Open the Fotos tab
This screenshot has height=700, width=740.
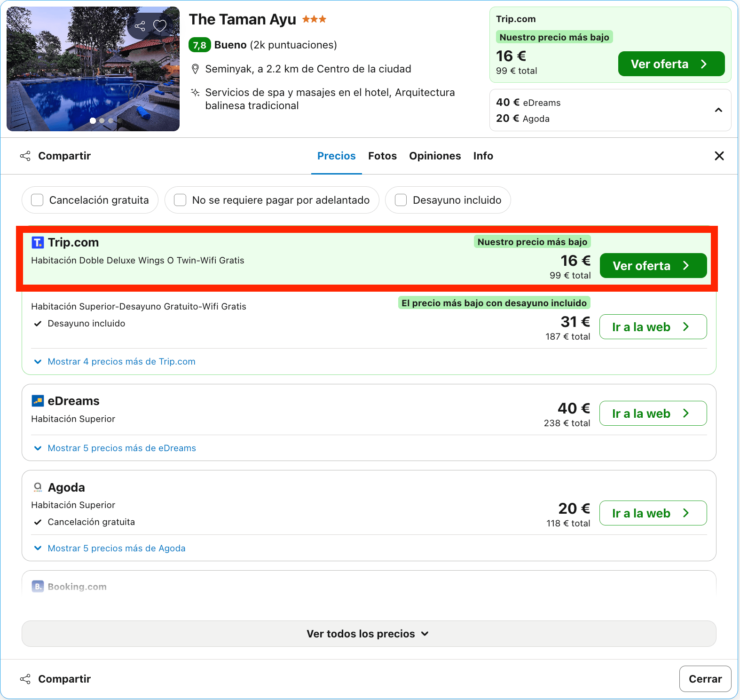click(x=382, y=156)
